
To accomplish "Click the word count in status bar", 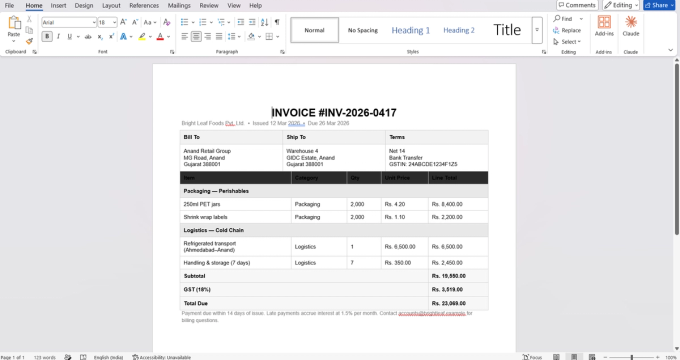I will [45, 357].
